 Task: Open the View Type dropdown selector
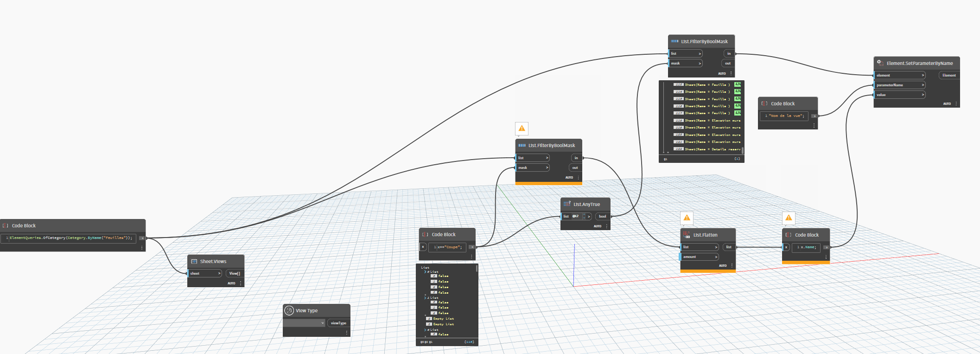point(304,323)
